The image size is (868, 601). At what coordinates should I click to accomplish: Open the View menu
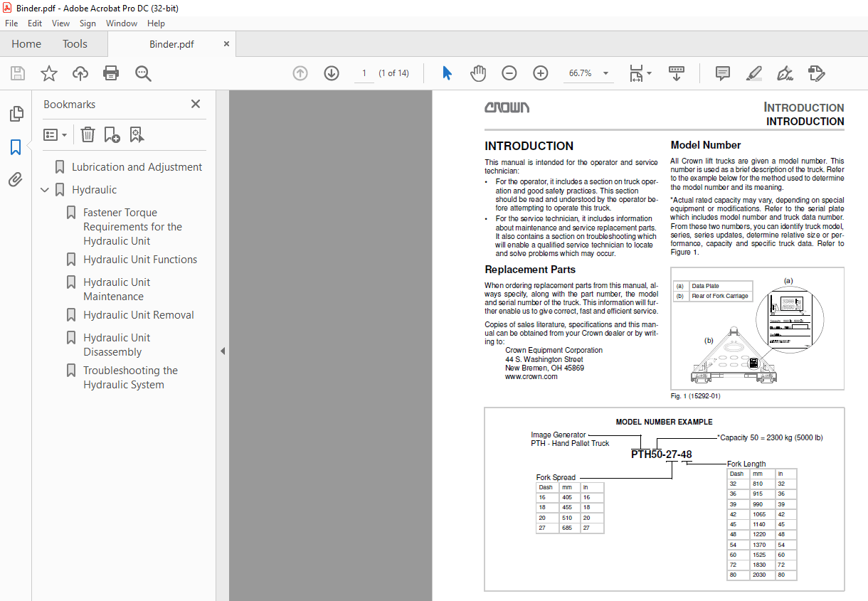pyautogui.click(x=60, y=23)
